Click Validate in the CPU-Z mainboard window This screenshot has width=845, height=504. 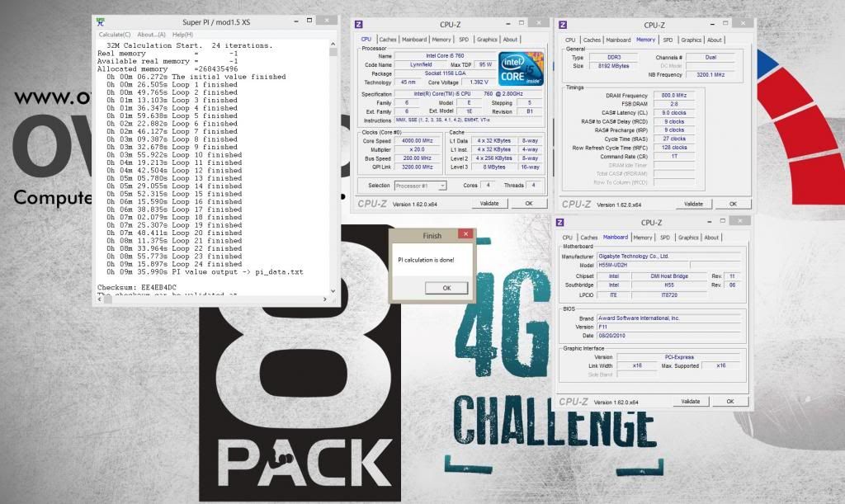click(x=691, y=402)
